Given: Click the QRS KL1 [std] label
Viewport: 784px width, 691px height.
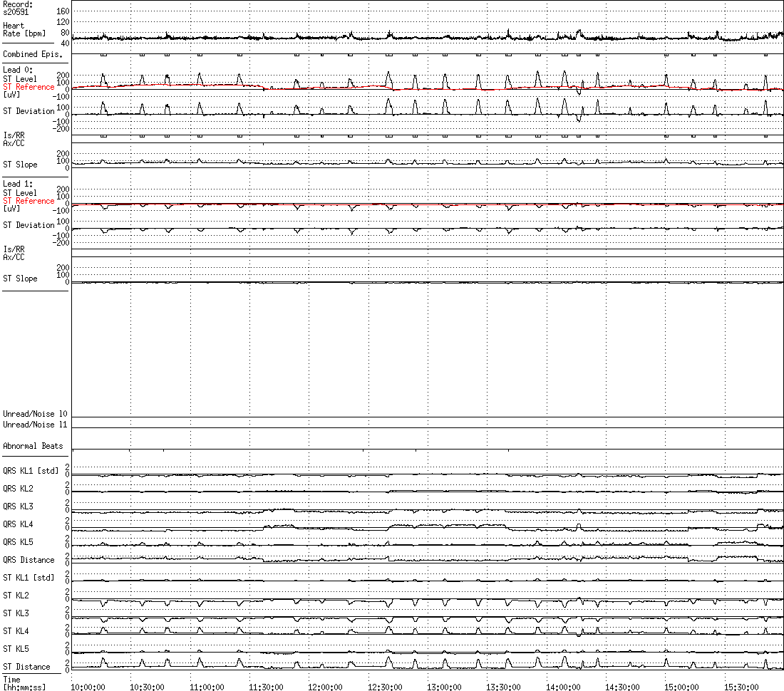Looking at the screenshot, I should (31, 471).
